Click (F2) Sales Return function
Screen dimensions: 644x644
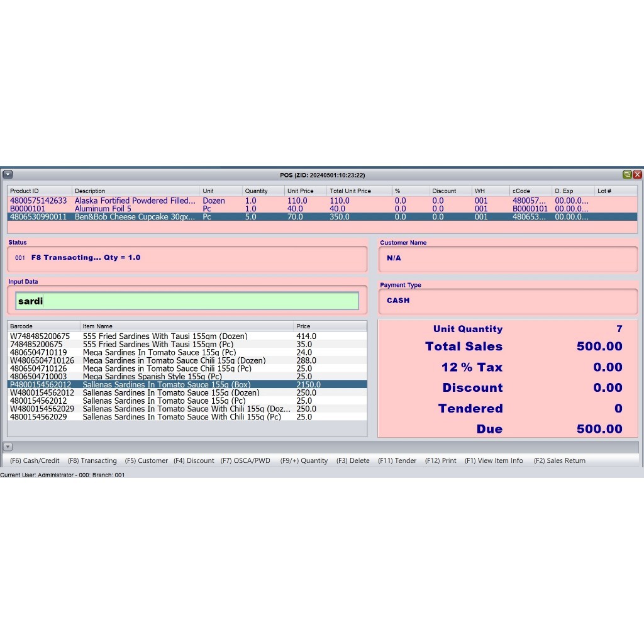pos(560,461)
